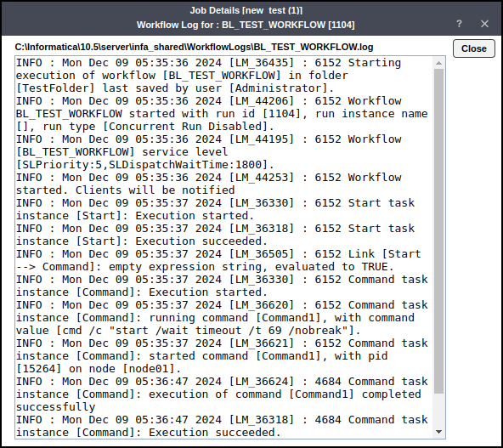Click '[Command]: Execution succeeded.' log text
Image resolution: width=503 pixels, height=448 pixels.
point(178,433)
